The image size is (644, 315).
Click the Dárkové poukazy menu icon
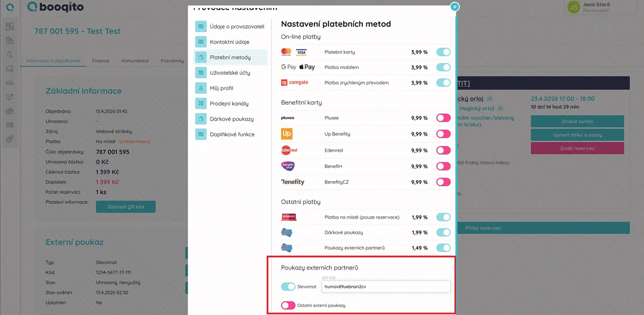tap(201, 119)
